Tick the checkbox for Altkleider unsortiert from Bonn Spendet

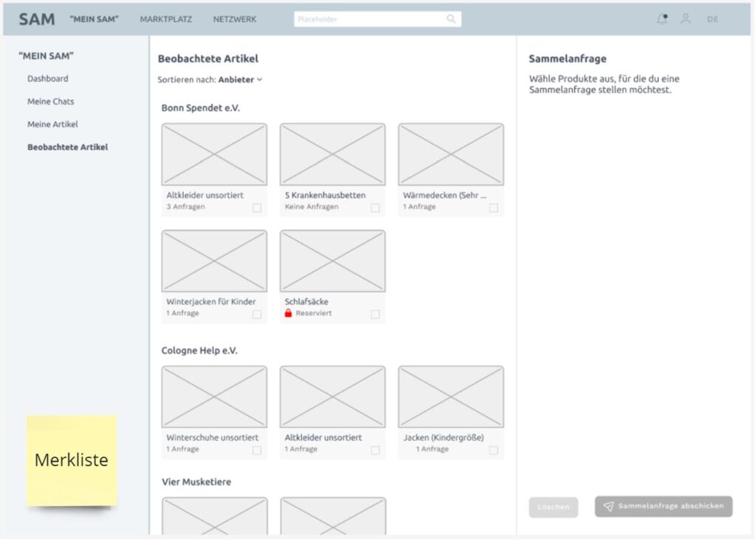(257, 208)
